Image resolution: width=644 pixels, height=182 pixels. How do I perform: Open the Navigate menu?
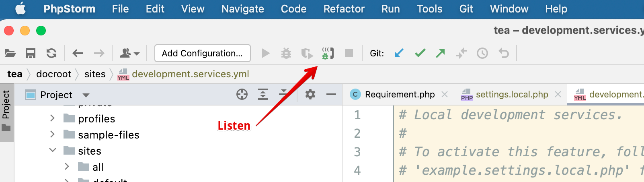tap(243, 9)
